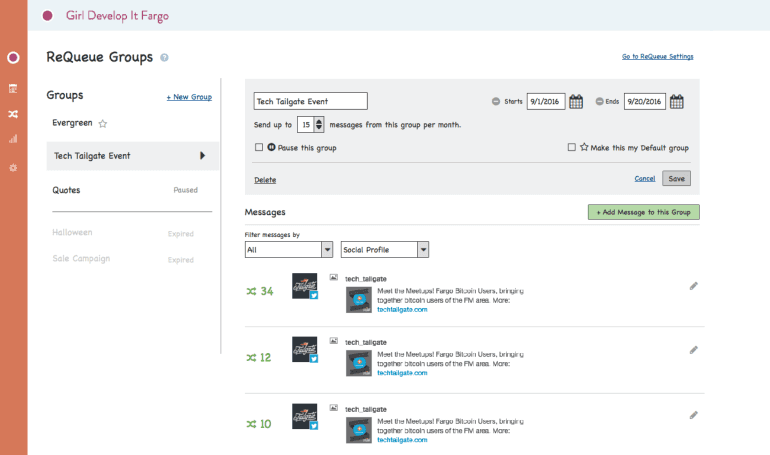Open the analytics bar chart sidebar icon
770x455 pixels.
tap(13, 139)
